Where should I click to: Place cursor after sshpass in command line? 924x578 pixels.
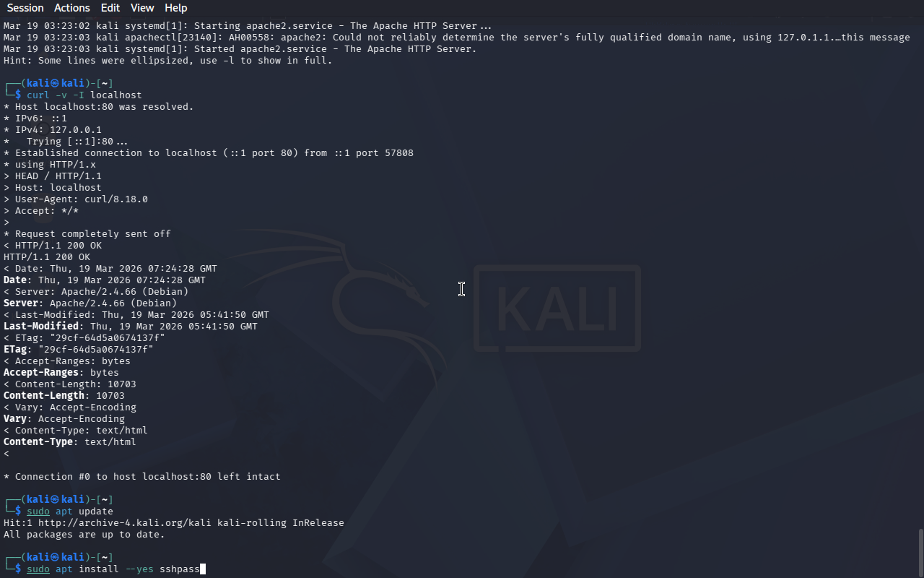tap(203, 569)
